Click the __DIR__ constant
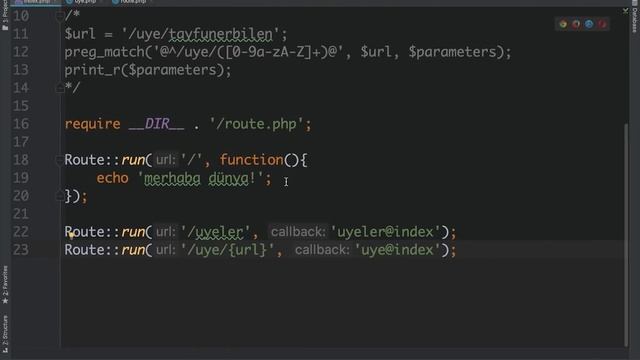 (x=157, y=124)
